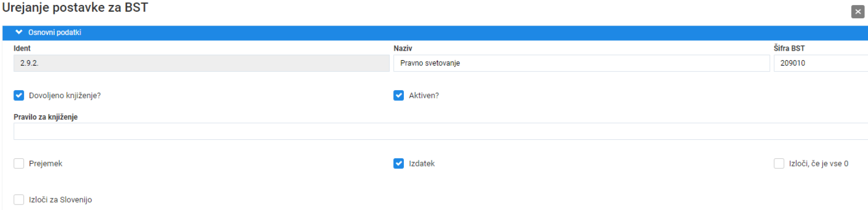This screenshot has height=210, width=868.
Task: Click the Urejanje postavke za BST title
Action: pos(76,8)
